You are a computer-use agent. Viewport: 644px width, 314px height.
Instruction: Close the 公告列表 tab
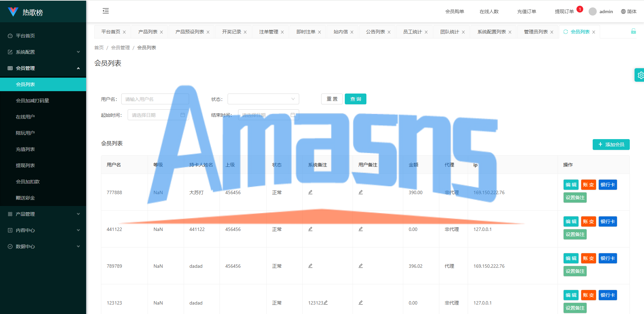(389, 32)
